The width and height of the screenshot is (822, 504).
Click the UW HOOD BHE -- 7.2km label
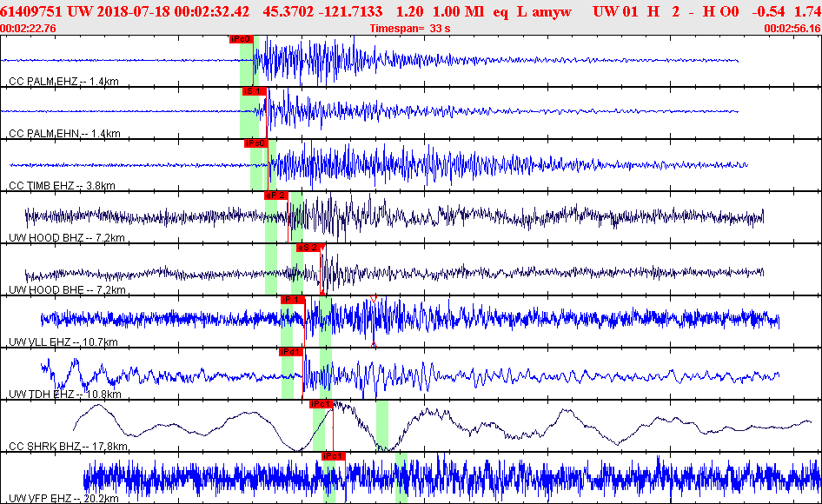[x=67, y=289]
